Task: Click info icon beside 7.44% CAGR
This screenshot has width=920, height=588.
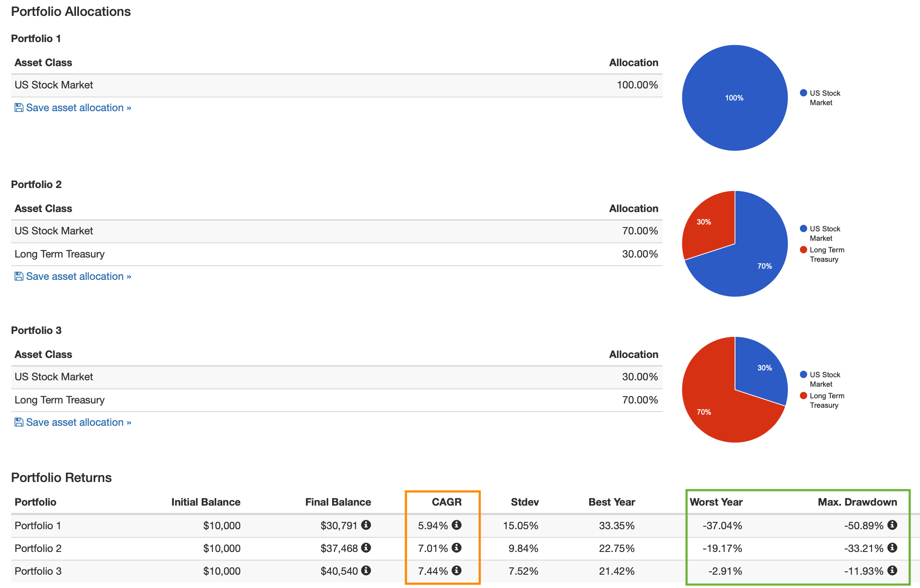Action: (457, 570)
